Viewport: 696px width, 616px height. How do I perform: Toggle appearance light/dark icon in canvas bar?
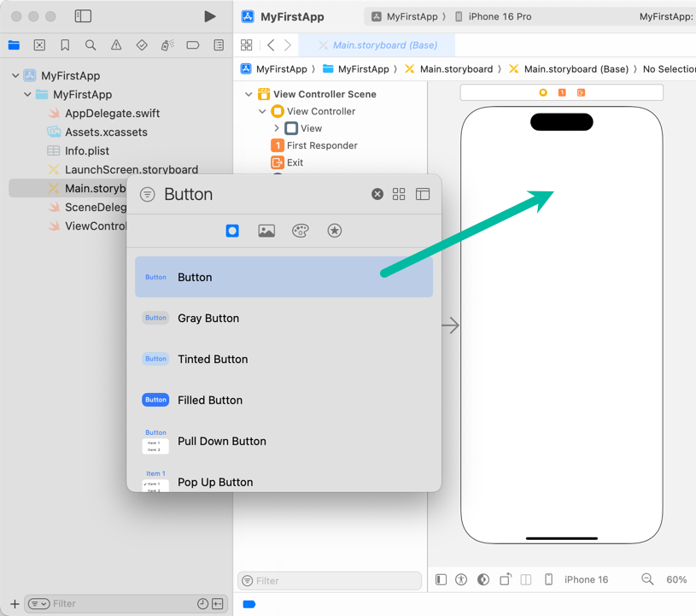(483, 579)
